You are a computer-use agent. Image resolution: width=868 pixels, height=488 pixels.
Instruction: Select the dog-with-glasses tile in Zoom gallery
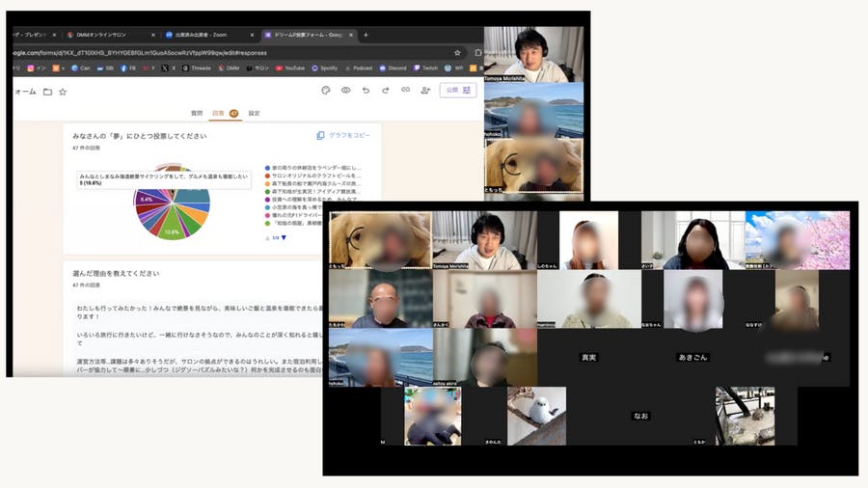coord(380,240)
